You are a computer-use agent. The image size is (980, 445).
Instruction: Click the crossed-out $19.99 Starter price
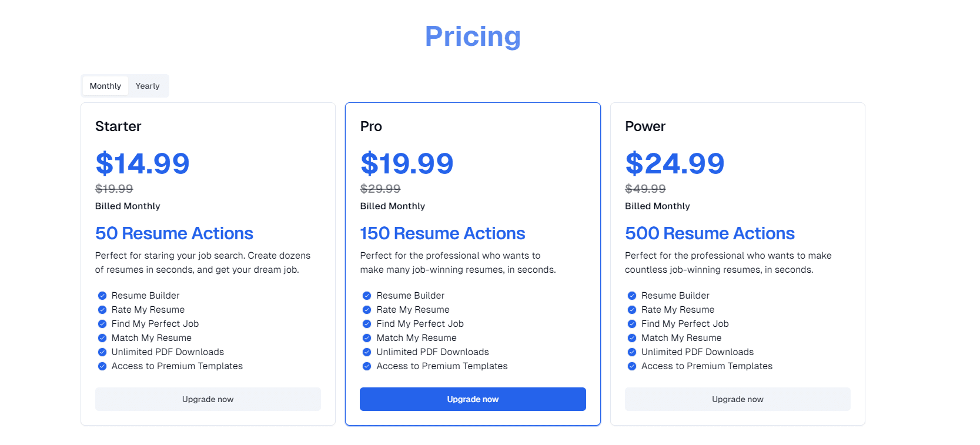point(114,189)
